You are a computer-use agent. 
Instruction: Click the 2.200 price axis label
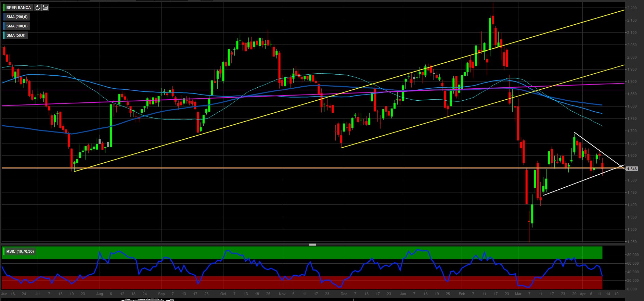click(632, 8)
